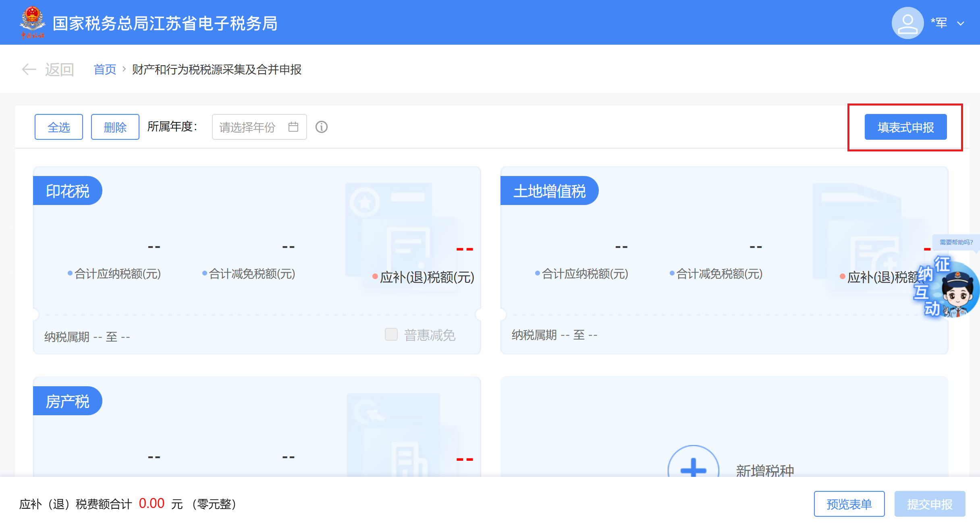The height and width of the screenshot is (526, 980).
Task: Enable the 普惠减免 checkbox
Action: (x=391, y=334)
